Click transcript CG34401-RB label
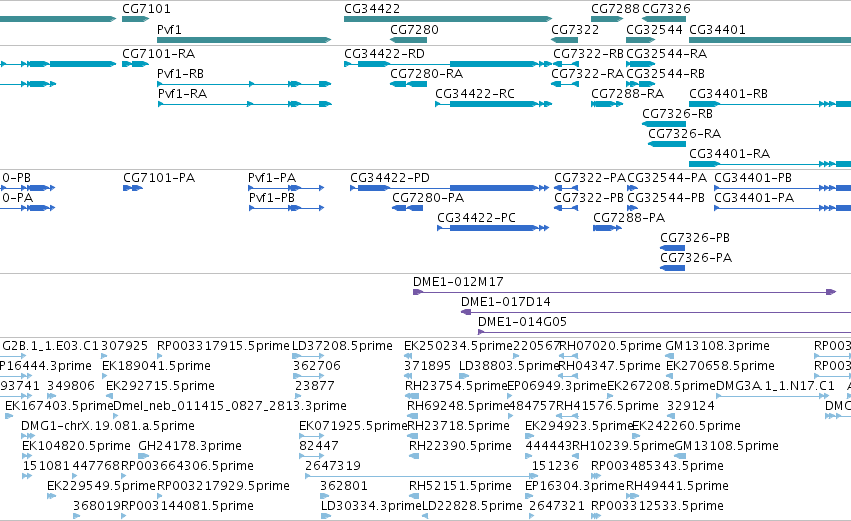This screenshot has width=851, height=521. [728, 94]
